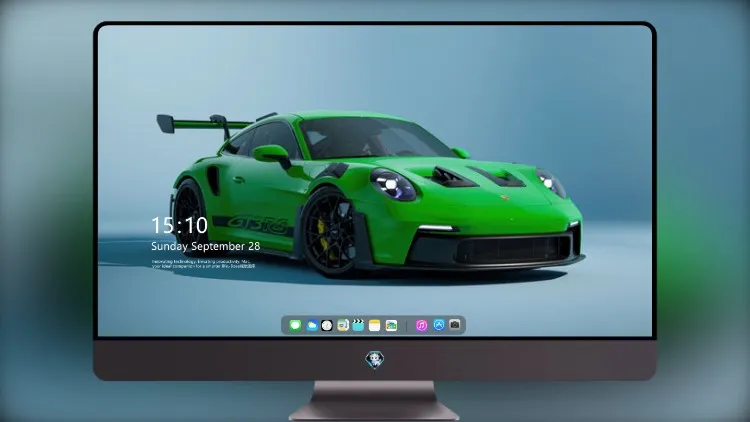
Task: Open the yellow Notes app in dock
Action: [375, 326]
